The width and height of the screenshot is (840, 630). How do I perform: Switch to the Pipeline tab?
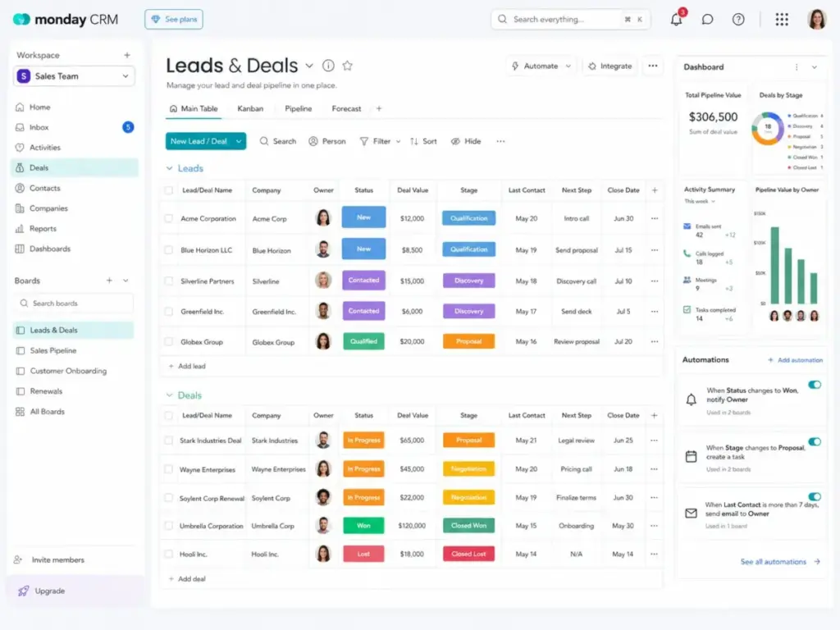pos(299,108)
